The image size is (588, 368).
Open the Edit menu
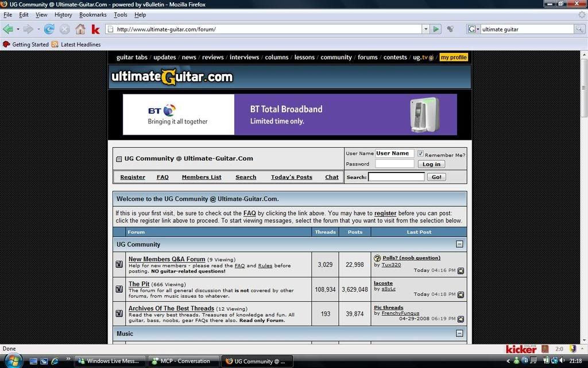tap(24, 14)
